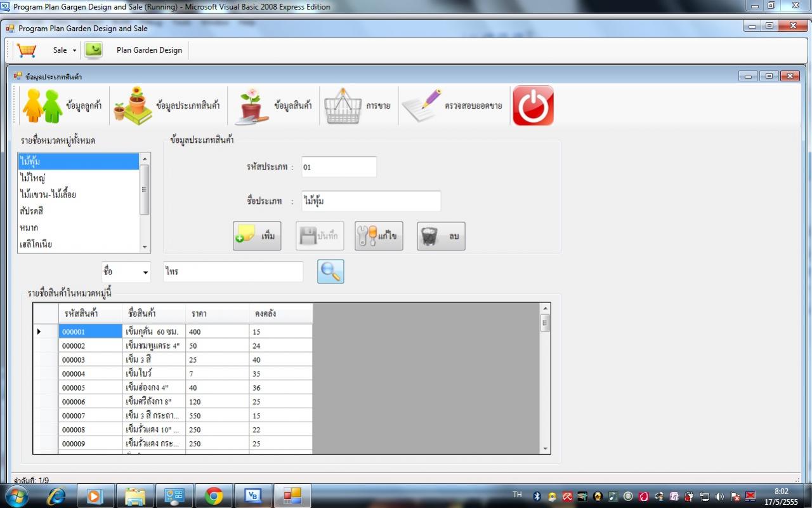This screenshot has width=812, height=508.
Task: Click the shopping cart Sale icon
Action: click(27, 50)
